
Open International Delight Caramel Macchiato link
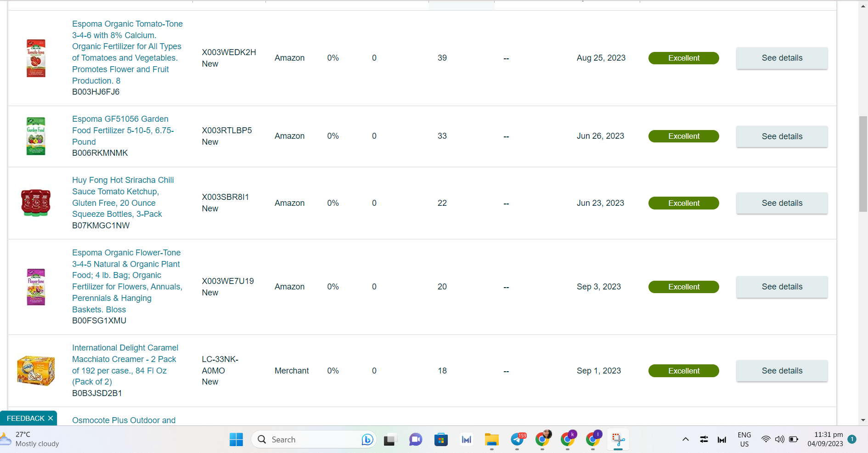click(125, 365)
